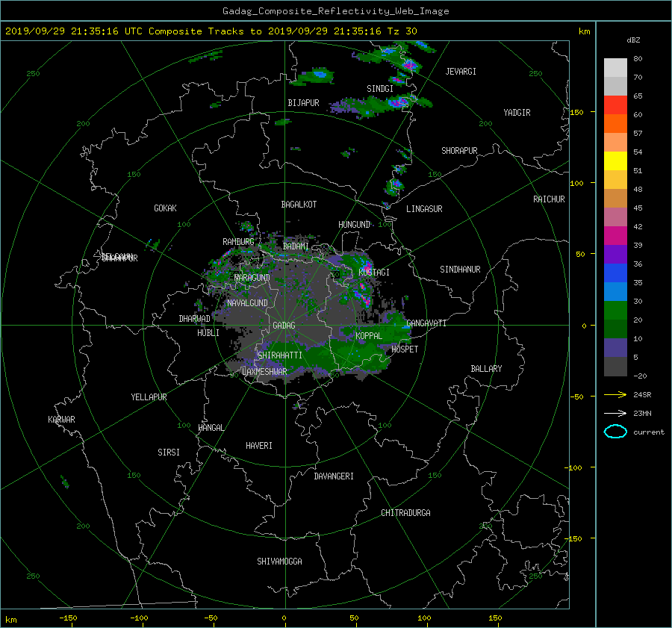672x628 pixels.
Task: Click the SINDHANUR city label
Action: (460, 270)
